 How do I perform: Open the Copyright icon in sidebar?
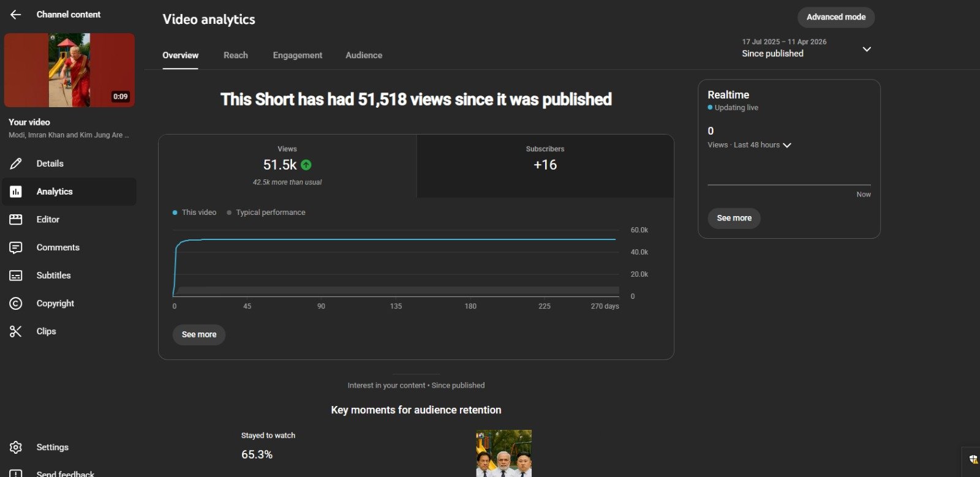[16, 303]
